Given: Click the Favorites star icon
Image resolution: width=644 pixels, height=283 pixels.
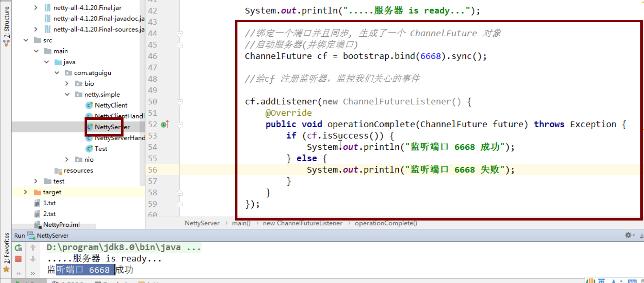Looking at the screenshot, I should [x=6, y=269].
